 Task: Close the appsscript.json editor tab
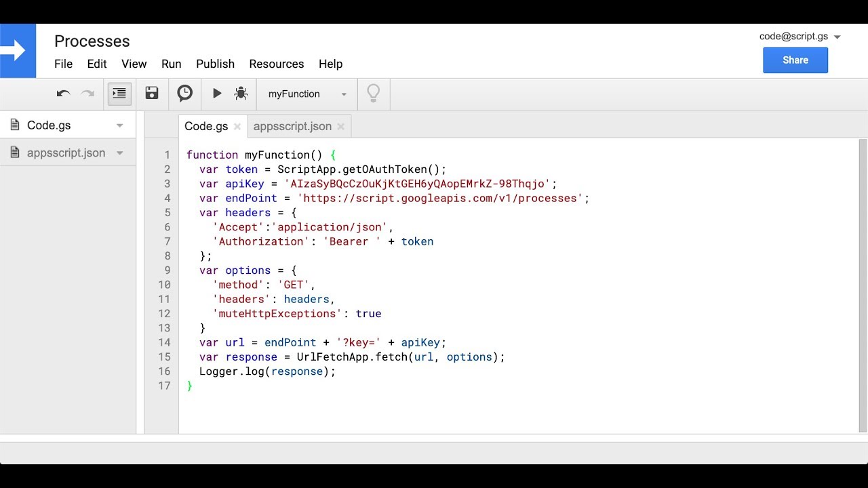pos(340,127)
